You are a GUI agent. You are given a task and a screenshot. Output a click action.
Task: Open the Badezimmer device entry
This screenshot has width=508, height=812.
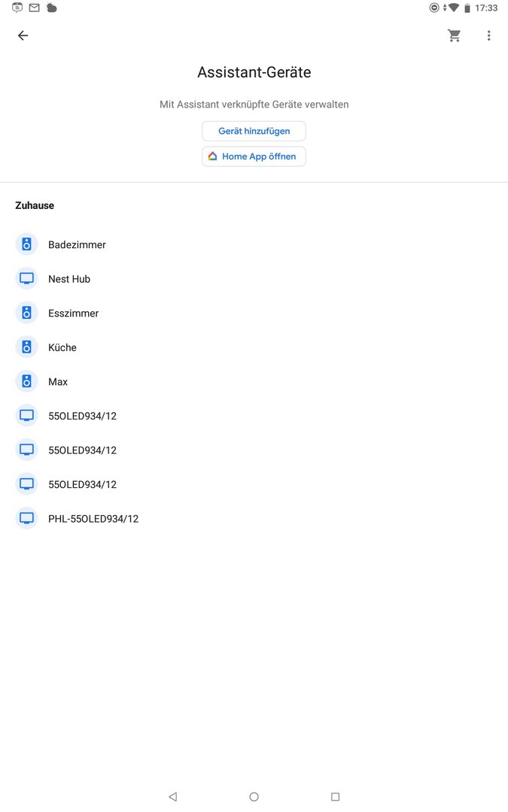tap(254, 244)
